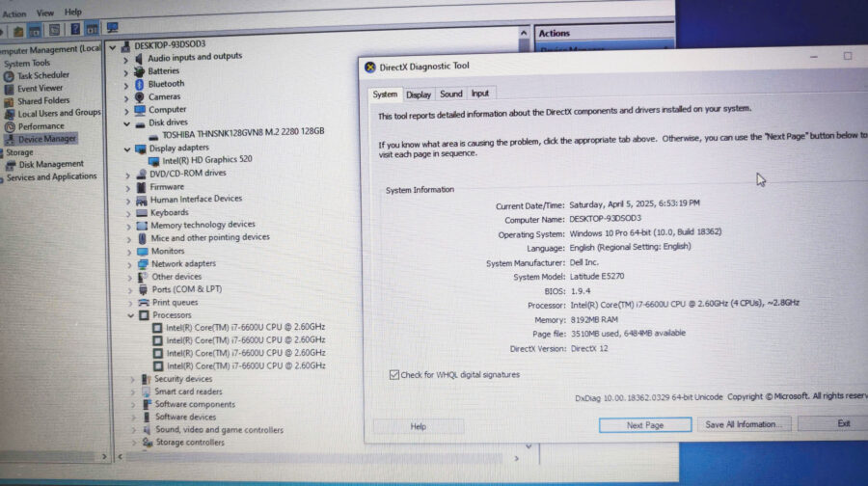868x486 pixels.
Task: Select Smart card readers category
Action: (188, 391)
